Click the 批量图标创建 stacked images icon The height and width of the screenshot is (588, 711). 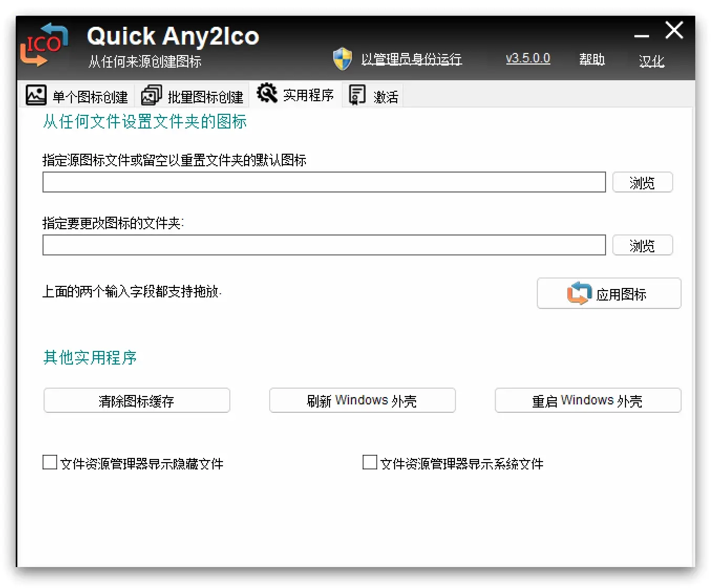coord(152,95)
